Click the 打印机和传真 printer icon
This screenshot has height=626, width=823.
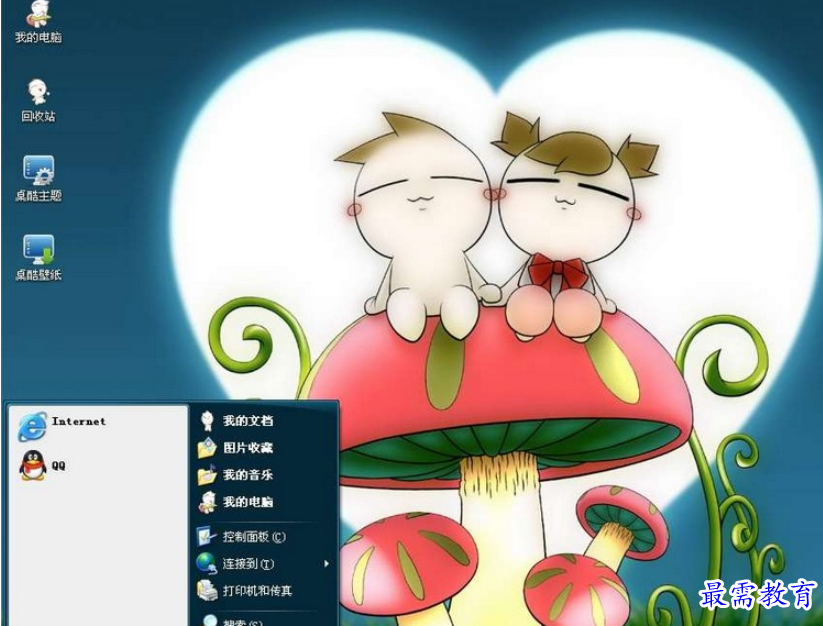(x=207, y=591)
